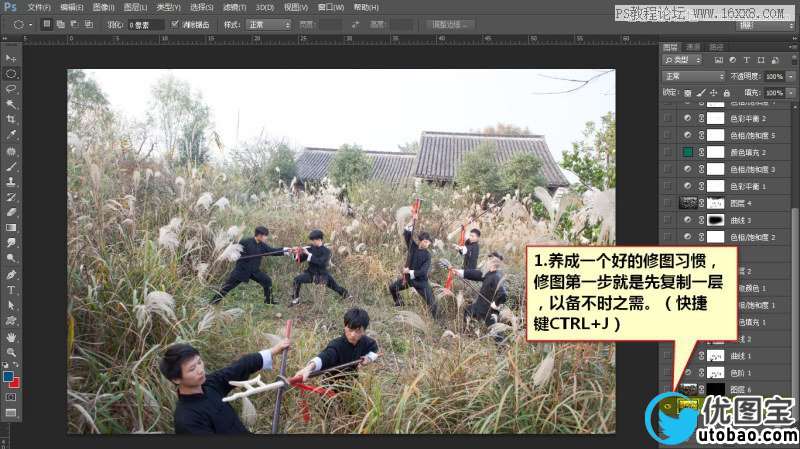Select the Magic Wand tool
The image size is (800, 449).
tap(11, 104)
